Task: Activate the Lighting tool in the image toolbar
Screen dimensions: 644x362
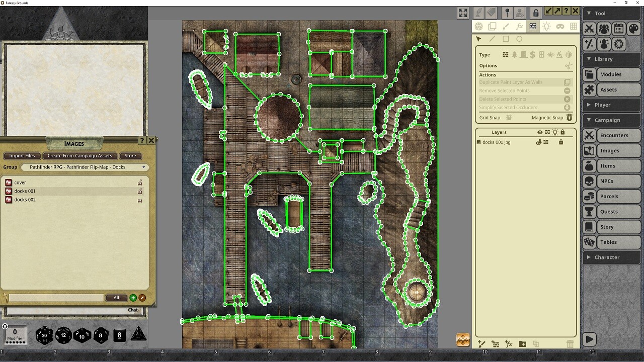Action: (546, 26)
